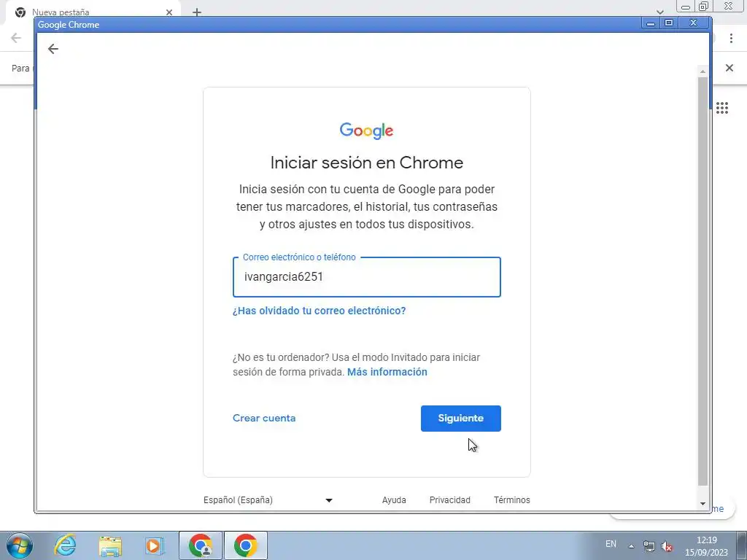Open Windows Explorer from the taskbar
Image resolution: width=747 pixels, height=560 pixels.
110,545
